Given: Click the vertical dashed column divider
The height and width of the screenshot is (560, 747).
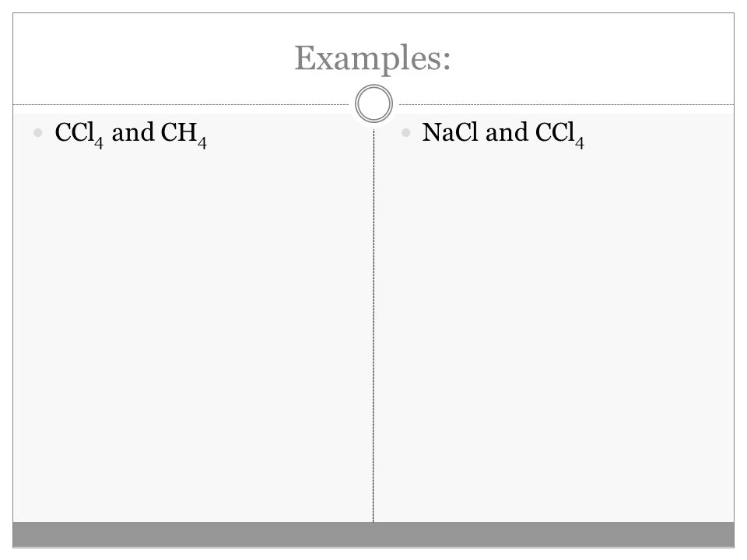Looking at the screenshot, I should pos(373,326).
